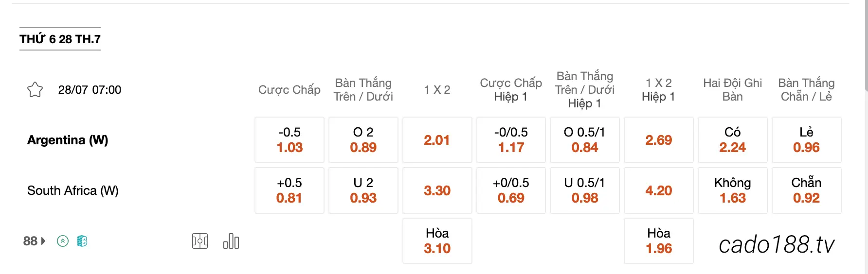Select the THỨ 6 28 TH.7 date tab
Screen dimensions: 868x274
coord(60,39)
